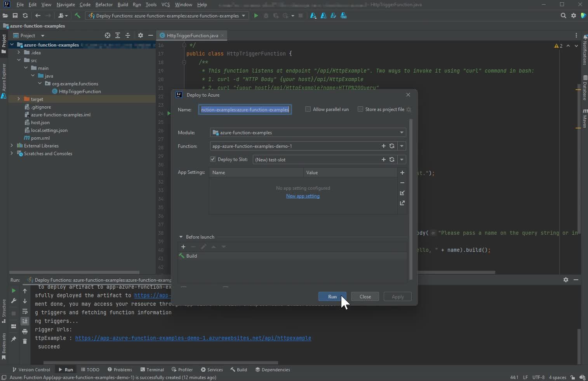Open Project panel options gear
Image resolution: width=588 pixels, height=381 pixels.
pyautogui.click(x=141, y=35)
